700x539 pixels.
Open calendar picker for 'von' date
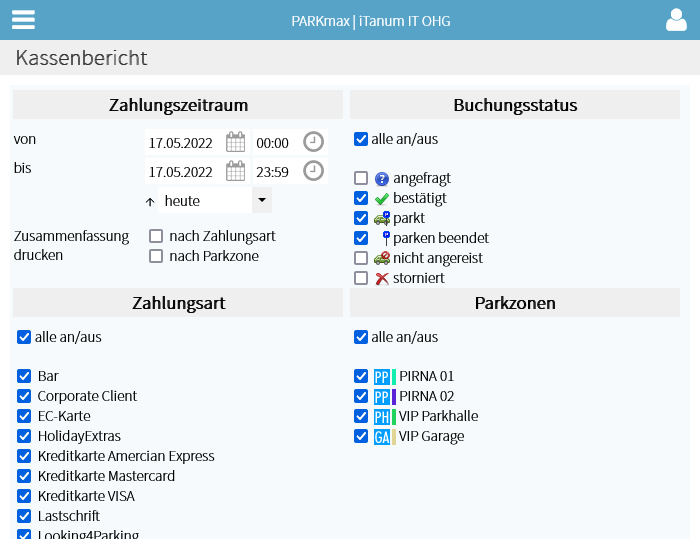click(x=235, y=142)
